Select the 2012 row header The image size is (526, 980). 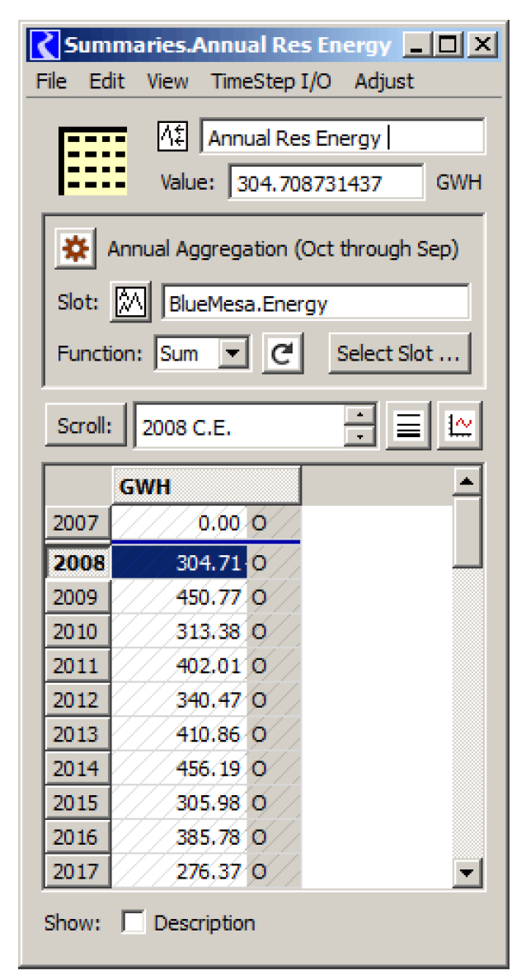pos(77,700)
